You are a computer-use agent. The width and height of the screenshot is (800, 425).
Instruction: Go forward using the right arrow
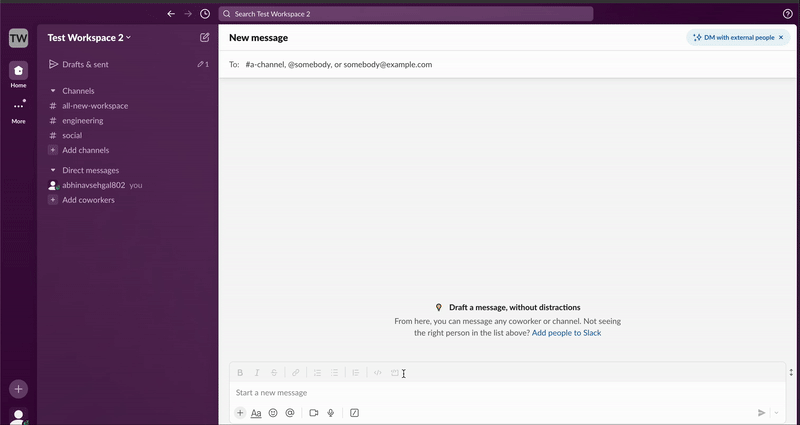(188, 14)
